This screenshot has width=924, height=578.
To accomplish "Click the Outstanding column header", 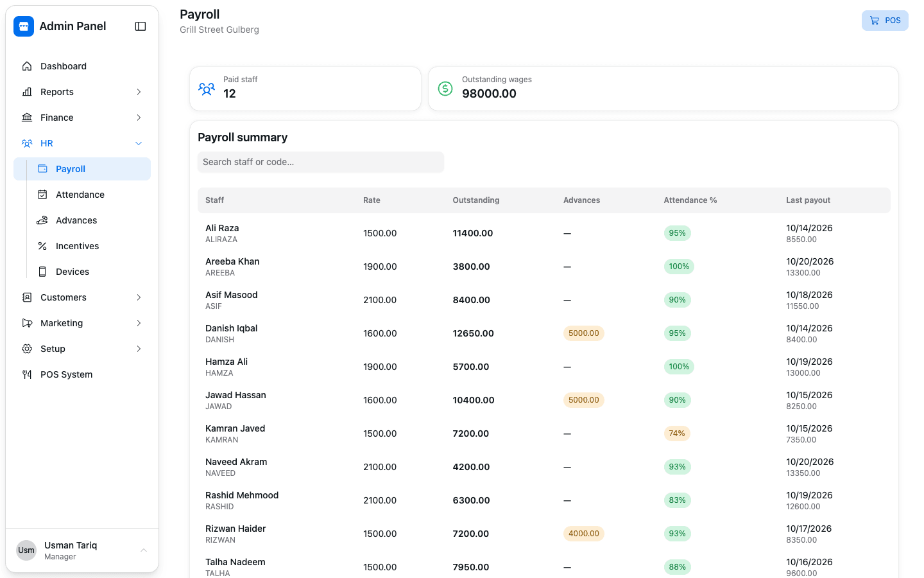I will click(476, 200).
